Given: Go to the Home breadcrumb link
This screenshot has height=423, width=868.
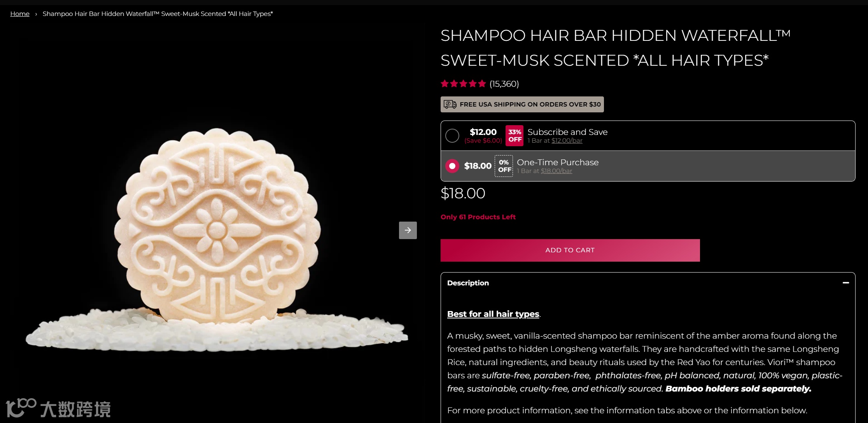Looking at the screenshot, I should 20,14.
